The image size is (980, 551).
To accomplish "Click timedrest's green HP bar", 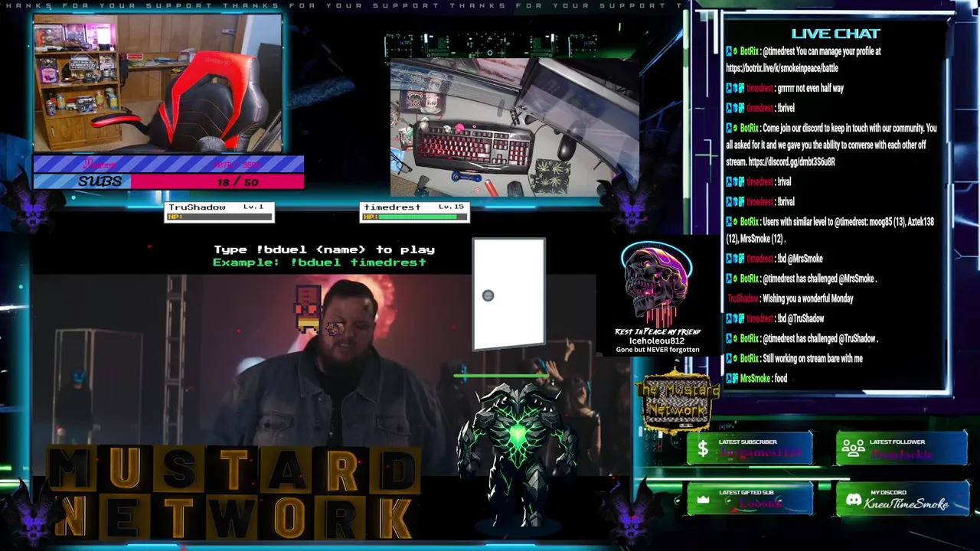I will click(x=415, y=217).
